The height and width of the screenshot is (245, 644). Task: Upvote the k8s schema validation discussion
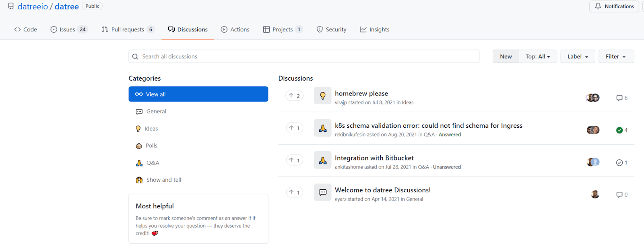tap(294, 128)
